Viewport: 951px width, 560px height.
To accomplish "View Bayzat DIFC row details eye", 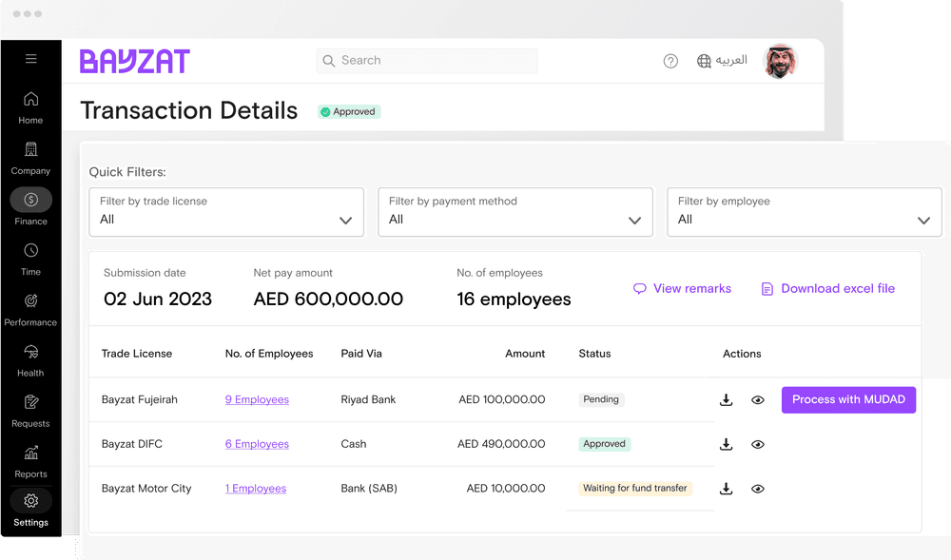I will 758,444.
